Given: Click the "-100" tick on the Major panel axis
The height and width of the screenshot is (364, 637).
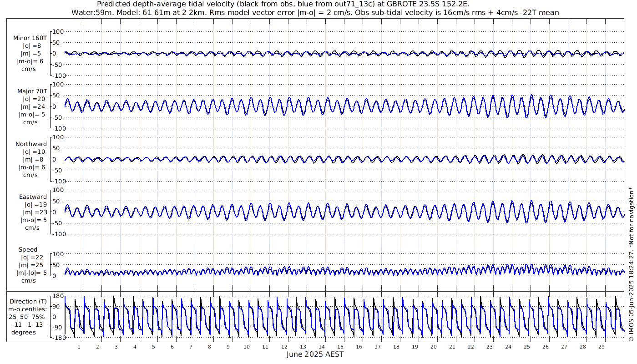Looking at the screenshot, I should pos(58,128).
